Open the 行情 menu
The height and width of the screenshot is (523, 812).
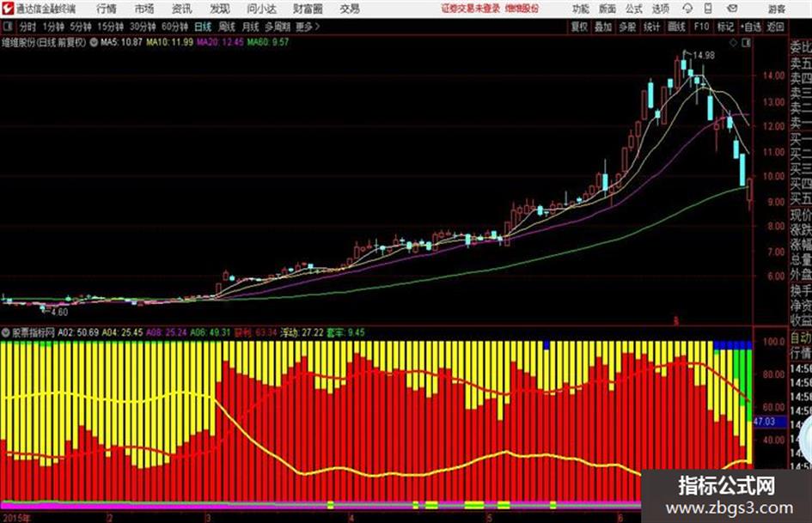click(x=107, y=9)
